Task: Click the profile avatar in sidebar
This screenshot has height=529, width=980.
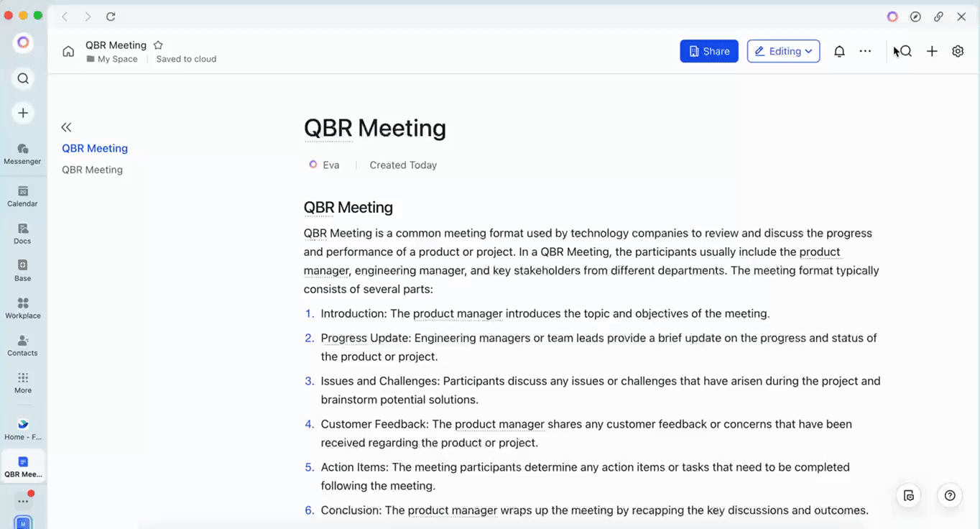Action: (x=23, y=43)
